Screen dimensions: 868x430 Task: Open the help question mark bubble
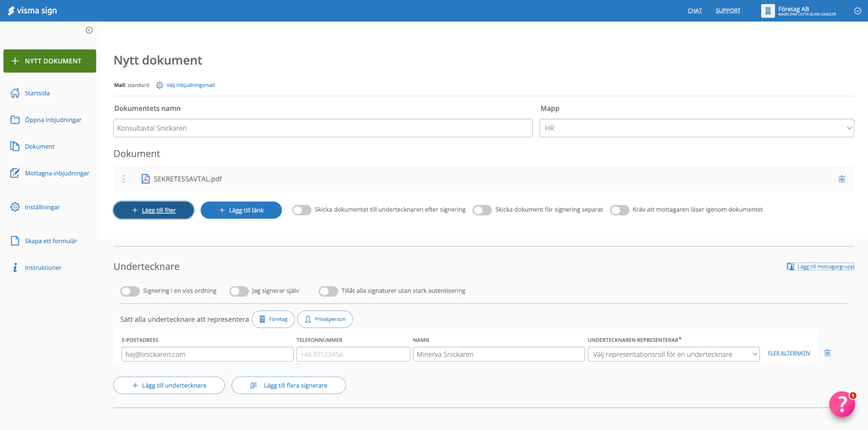tap(842, 404)
